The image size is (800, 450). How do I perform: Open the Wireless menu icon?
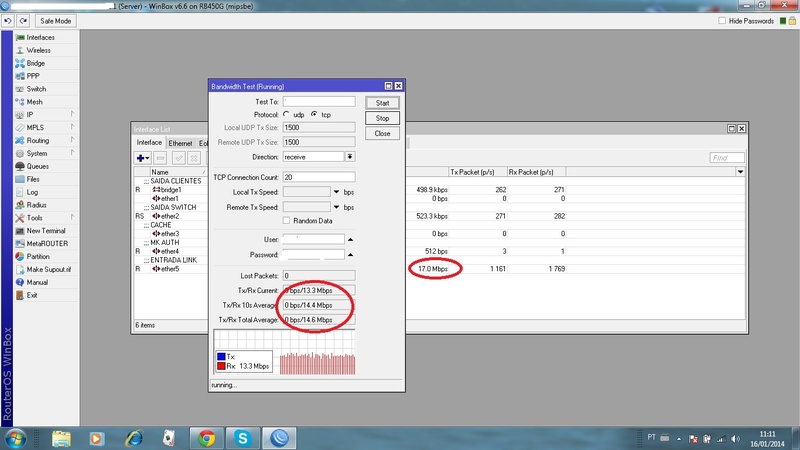click(20, 51)
